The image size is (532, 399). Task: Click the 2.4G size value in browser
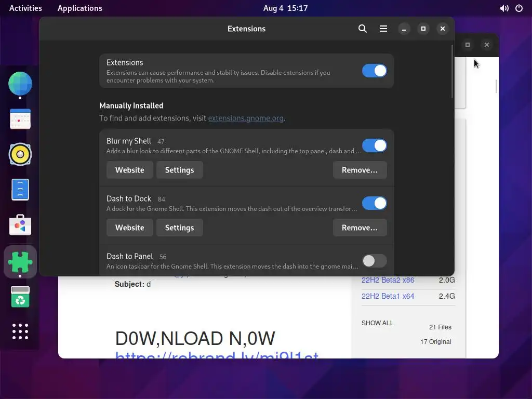(x=447, y=296)
